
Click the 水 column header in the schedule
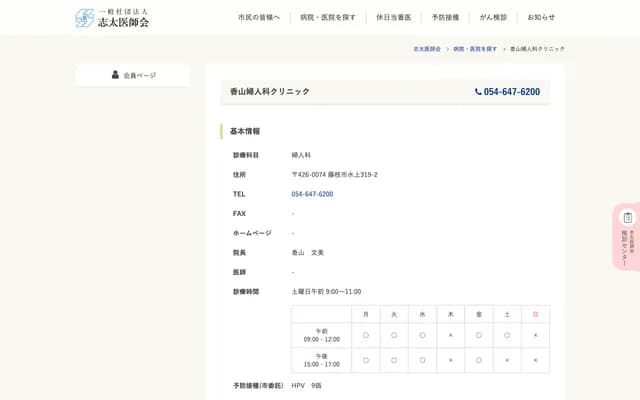click(x=422, y=314)
